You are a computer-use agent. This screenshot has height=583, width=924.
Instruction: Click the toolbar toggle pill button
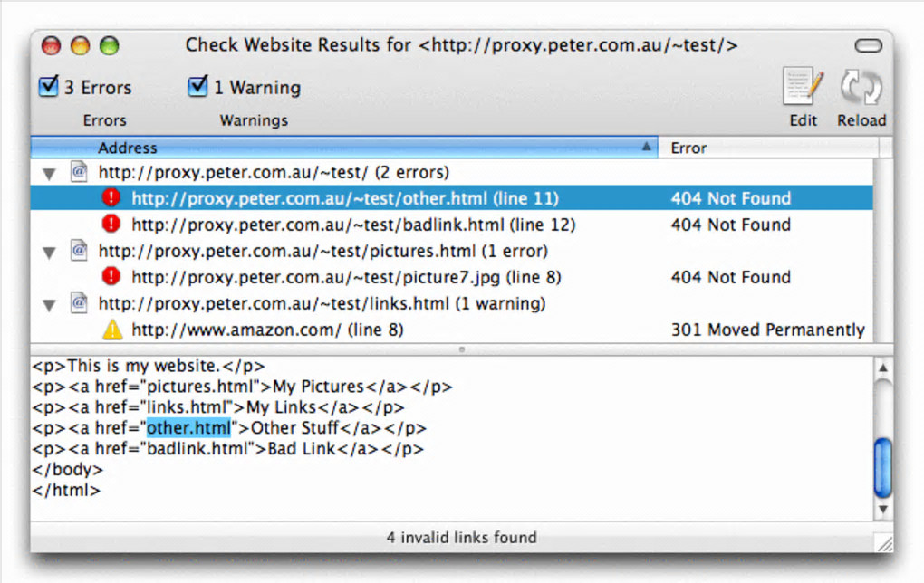[x=868, y=45]
